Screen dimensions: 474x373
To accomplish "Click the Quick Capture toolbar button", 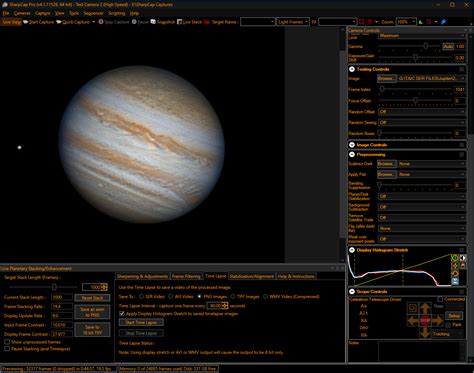I will coord(73,22).
